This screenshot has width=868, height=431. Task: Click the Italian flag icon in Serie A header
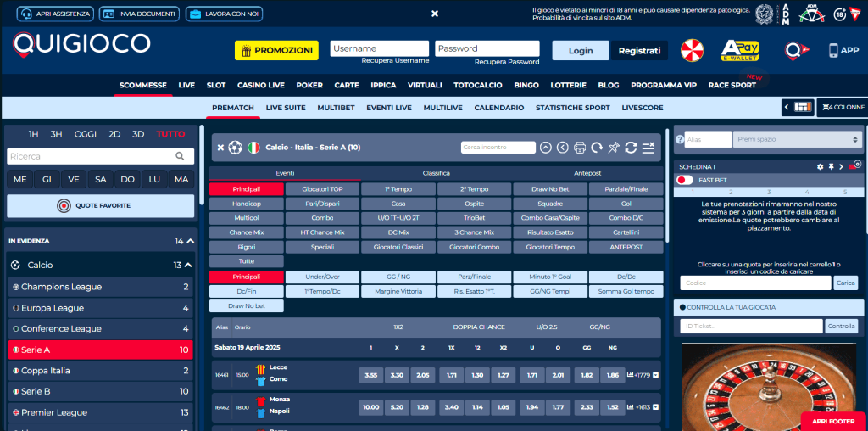253,148
